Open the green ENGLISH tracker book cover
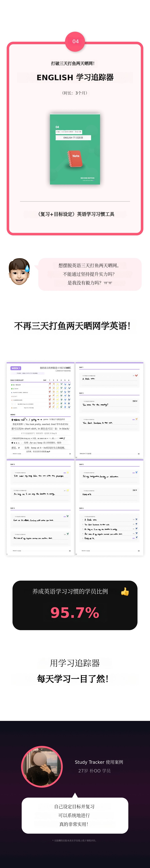150x868 pixels. coord(75,149)
